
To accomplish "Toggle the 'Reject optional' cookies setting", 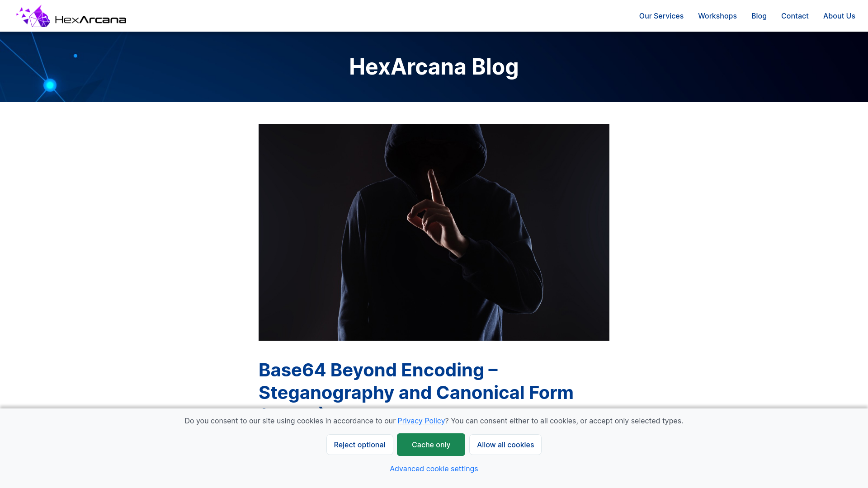I will (359, 445).
